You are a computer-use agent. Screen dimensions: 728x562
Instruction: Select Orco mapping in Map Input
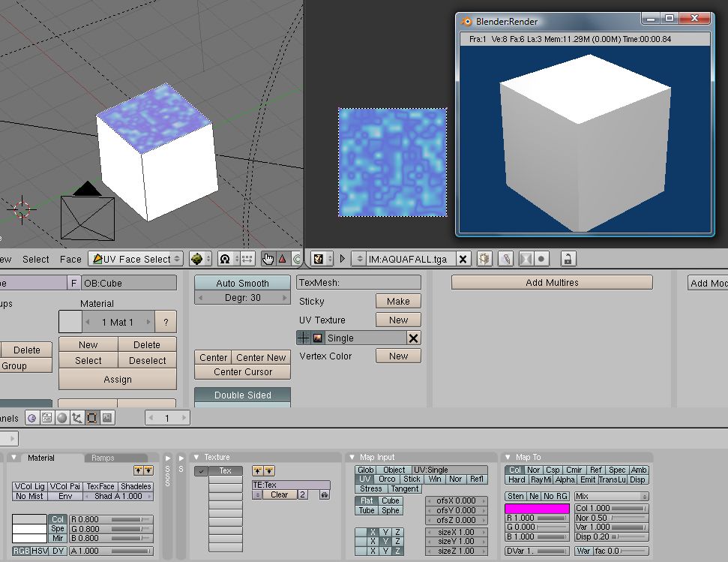[387, 479]
